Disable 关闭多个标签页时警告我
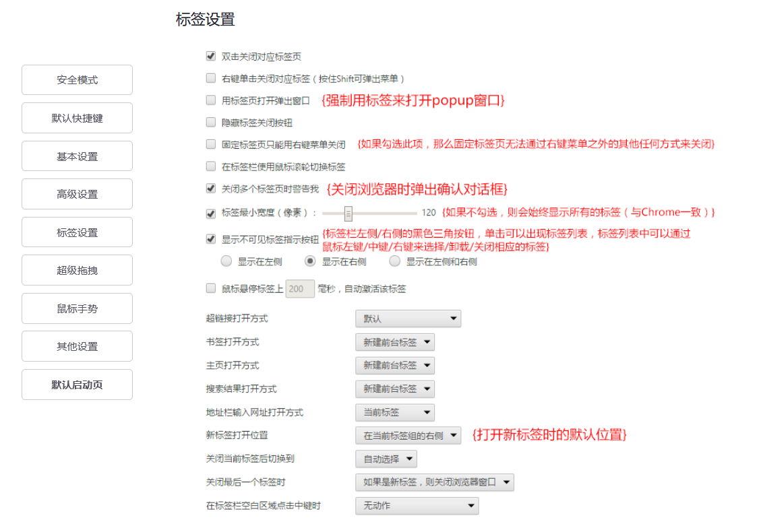 coord(210,189)
